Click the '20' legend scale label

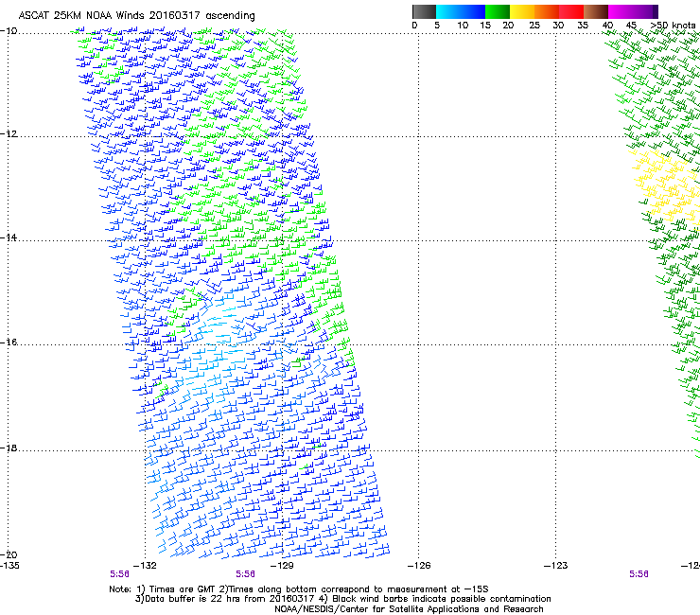pos(508,26)
